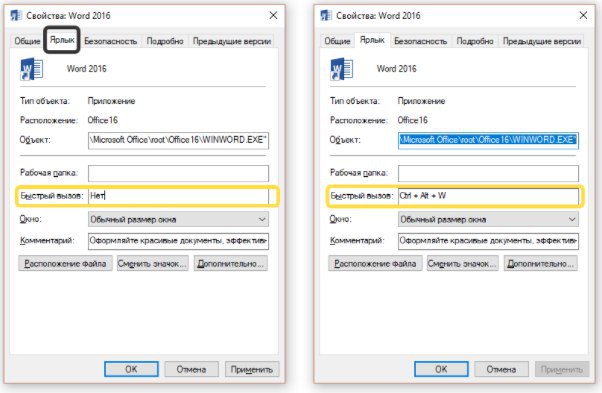Click Сменить значок button in left dialog
Image resolution: width=602 pixels, height=393 pixels.
(x=152, y=264)
